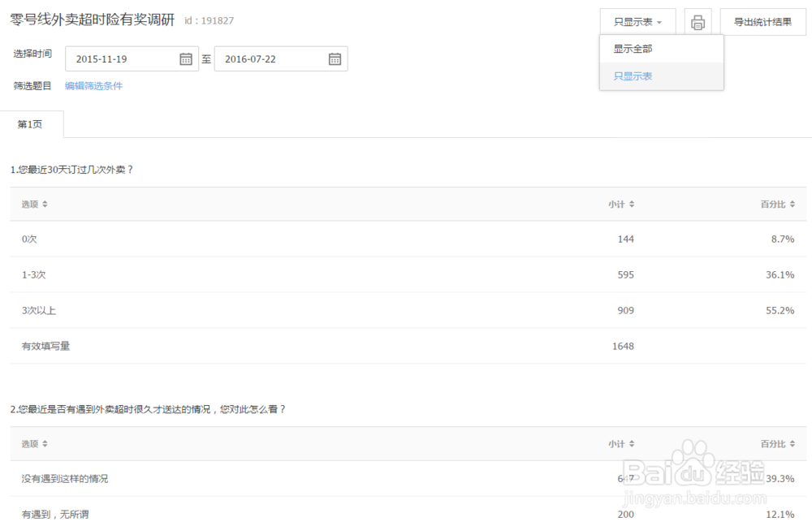Image resolution: width=812 pixels, height=526 pixels.
Task: Click the 编辑筛选条件 link
Action: coord(93,86)
